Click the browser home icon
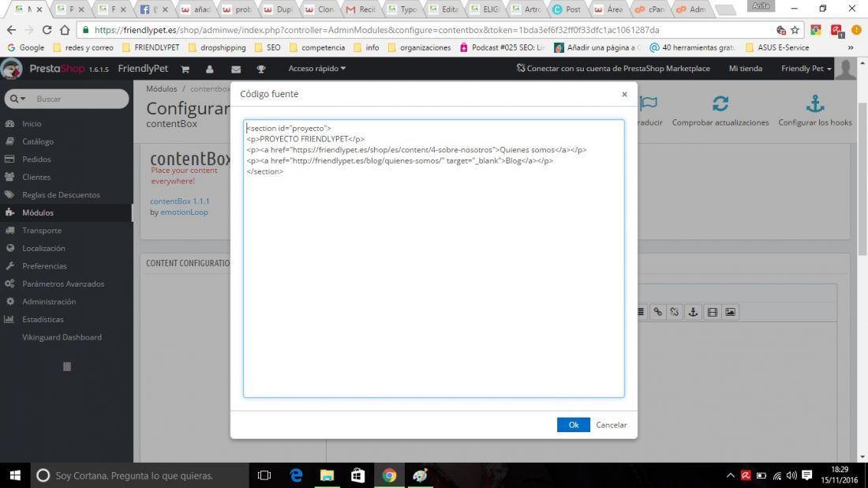868x488 pixels. click(x=65, y=30)
